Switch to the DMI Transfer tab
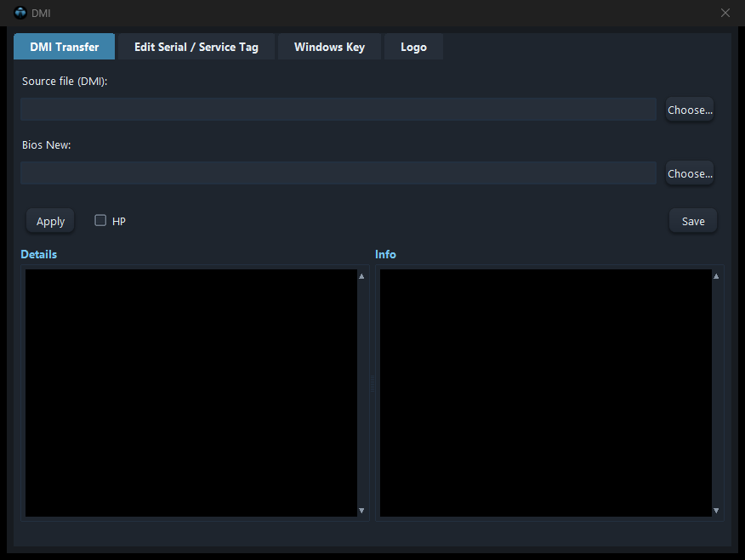The image size is (745, 560). pyautogui.click(x=64, y=47)
